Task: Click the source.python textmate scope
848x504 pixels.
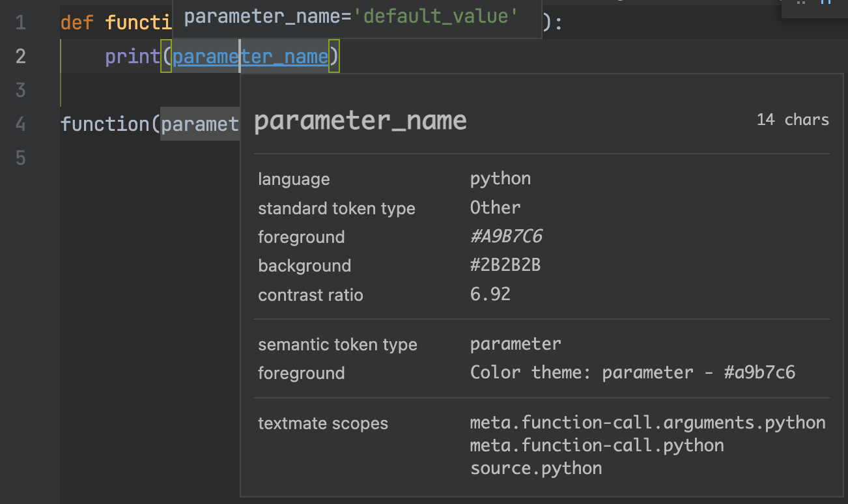Action: pos(535,468)
